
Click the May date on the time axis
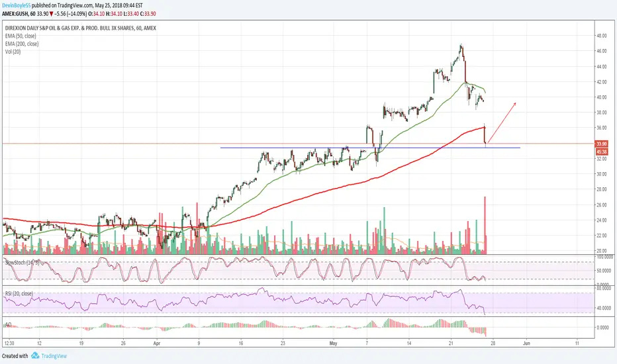coord(333,343)
